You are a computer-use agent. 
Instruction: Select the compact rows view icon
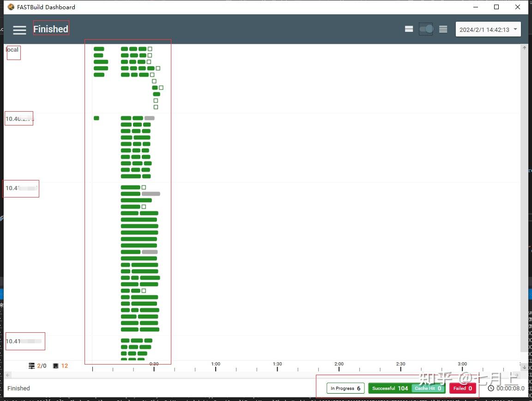pos(443,29)
